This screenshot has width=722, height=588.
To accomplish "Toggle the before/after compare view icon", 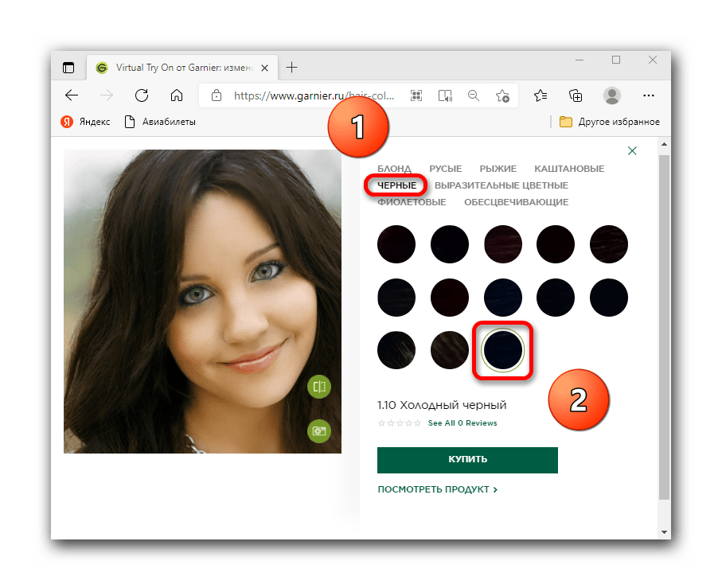I will [318, 387].
